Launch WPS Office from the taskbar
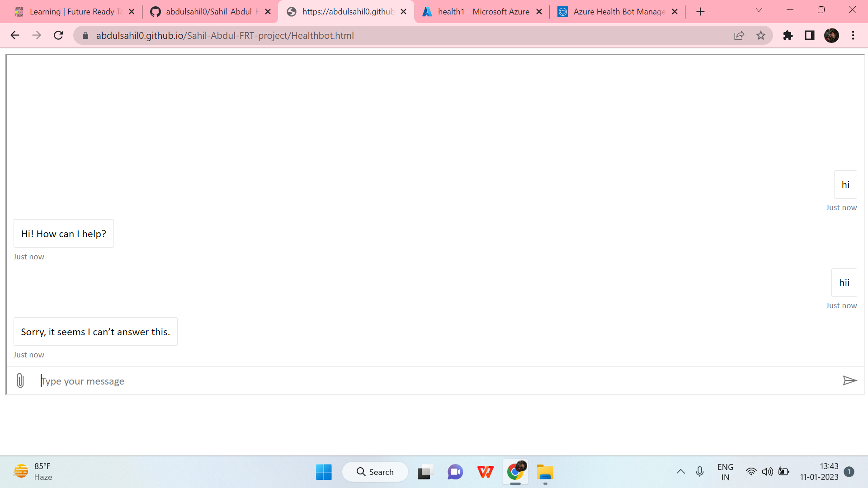Image resolution: width=868 pixels, height=488 pixels. [485, 472]
